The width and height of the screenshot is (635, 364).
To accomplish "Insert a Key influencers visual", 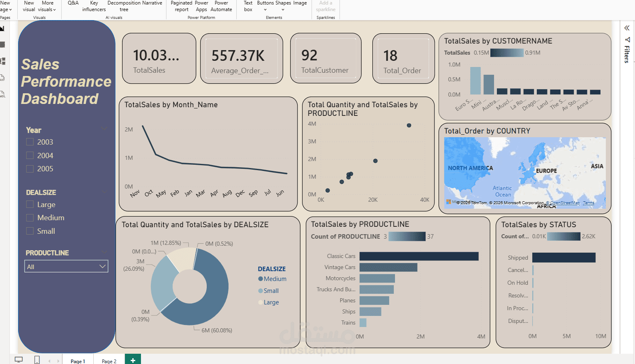I will pos(94,6).
